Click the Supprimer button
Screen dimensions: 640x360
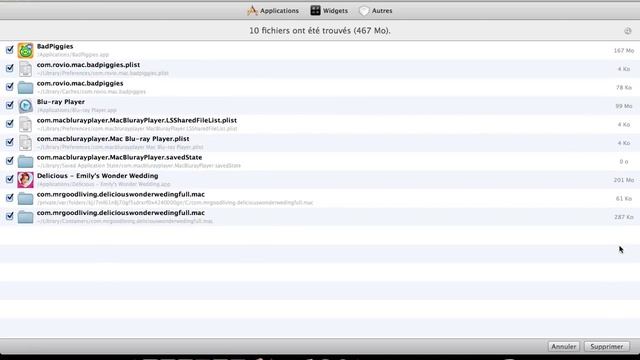coord(607,347)
